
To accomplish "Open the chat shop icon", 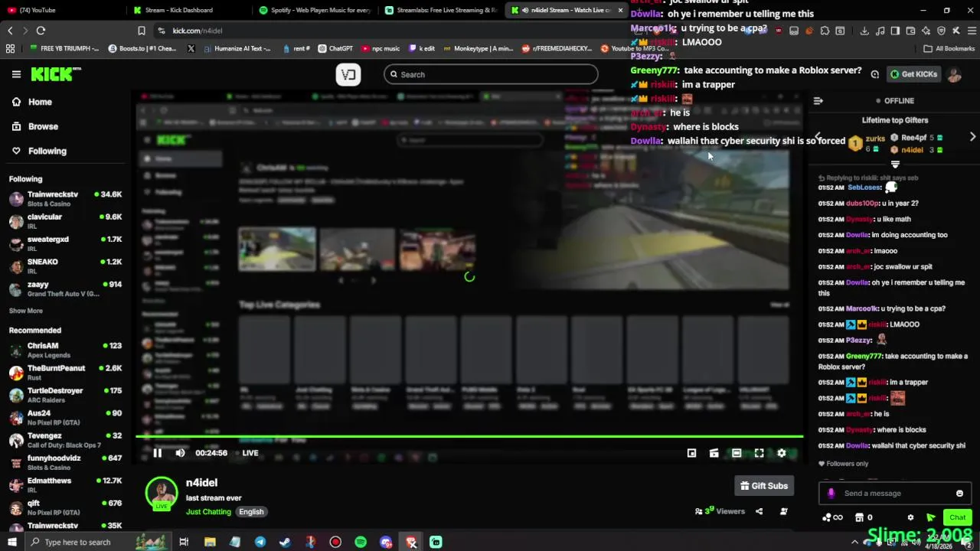I will [x=859, y=518].
